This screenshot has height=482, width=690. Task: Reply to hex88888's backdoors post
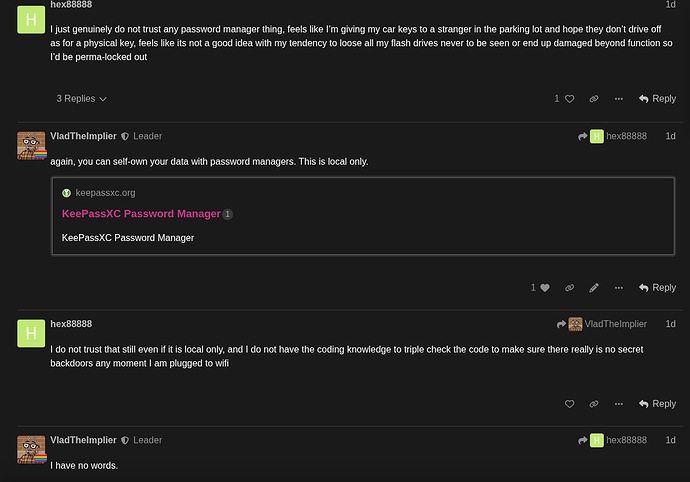pyautogui.click(x=657, y=404)
